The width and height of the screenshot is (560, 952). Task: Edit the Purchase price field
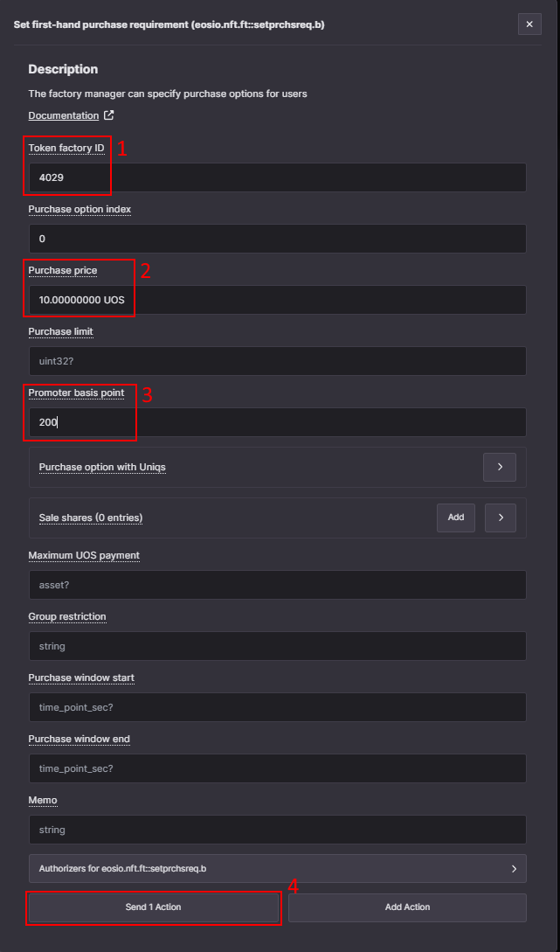click(277, 300)
